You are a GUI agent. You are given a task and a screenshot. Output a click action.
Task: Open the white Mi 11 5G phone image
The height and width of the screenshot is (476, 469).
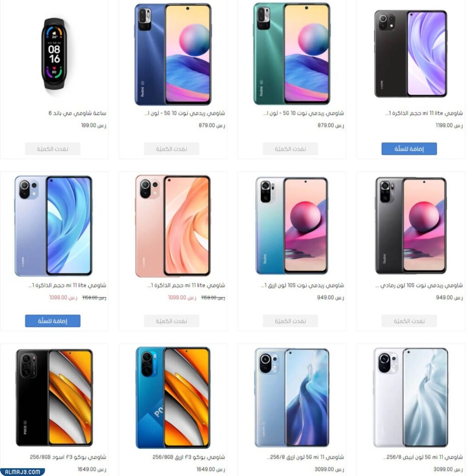click(411, 398)
